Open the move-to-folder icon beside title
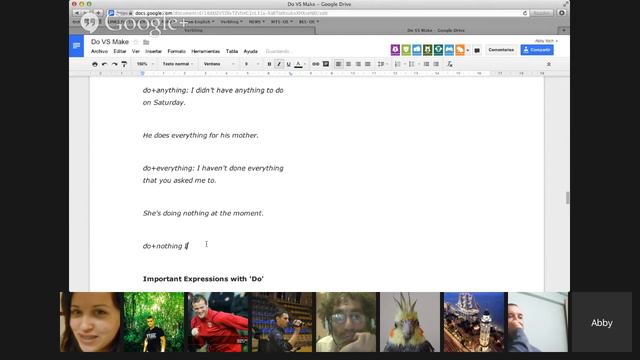Screen dimensions: 640x360 click(146, 42)
